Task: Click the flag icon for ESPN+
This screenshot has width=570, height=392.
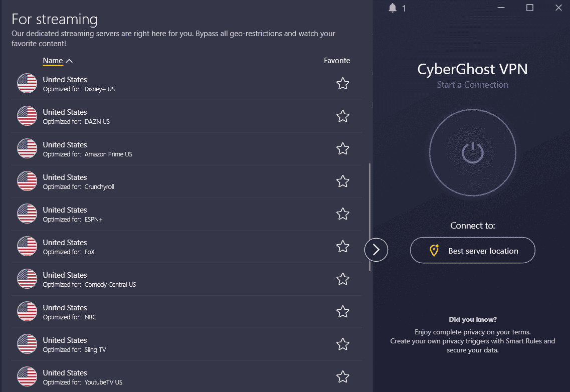Action: [27, 214]
